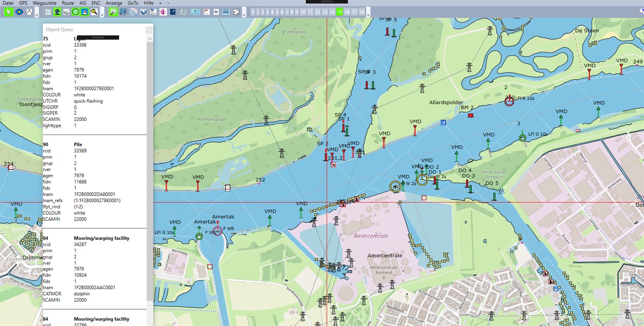Screen dimensions: 644x326
Task: Click the globe icon on the toolbar
Action: click(x=143, y=11)
